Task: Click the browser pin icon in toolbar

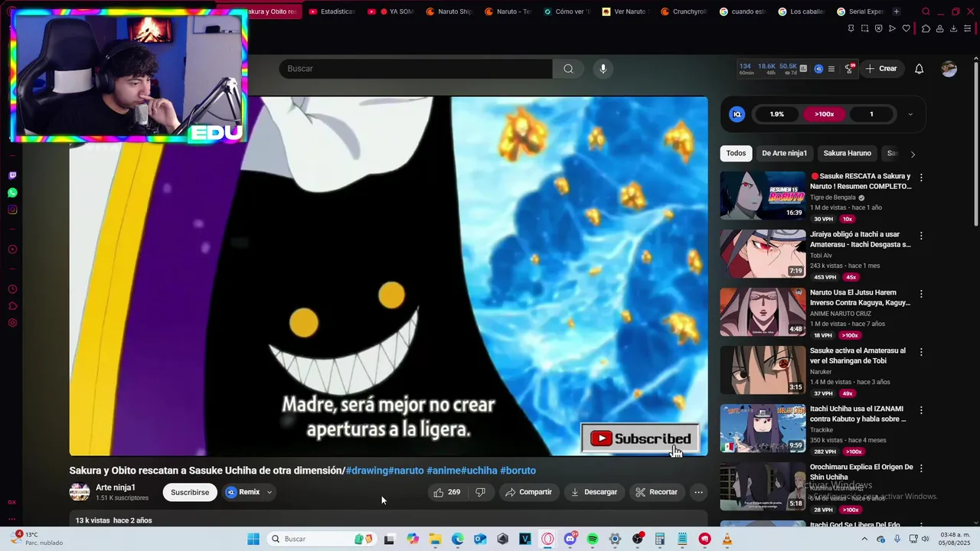Action: point(851,28)
